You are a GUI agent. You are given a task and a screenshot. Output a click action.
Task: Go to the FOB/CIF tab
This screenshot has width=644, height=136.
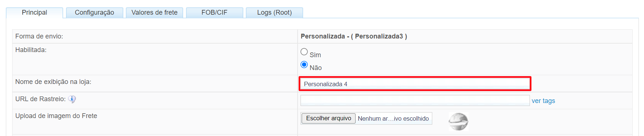coord(214,12)
